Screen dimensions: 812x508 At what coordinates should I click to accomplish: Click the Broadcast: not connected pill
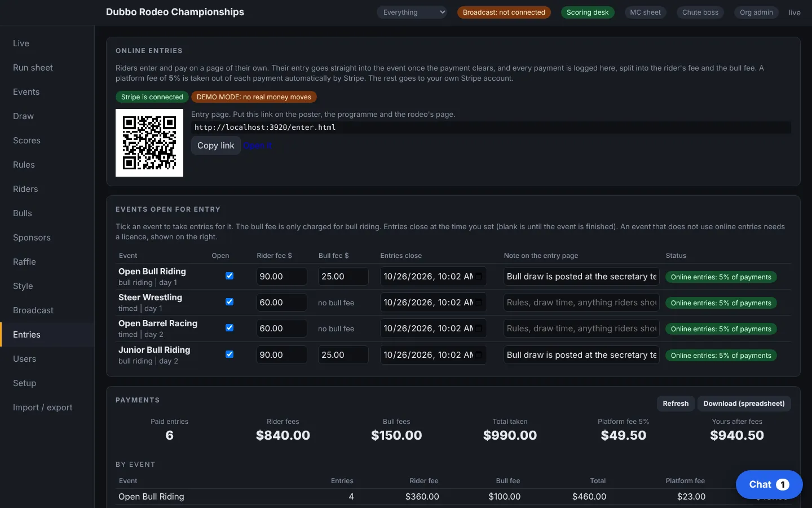[x=504, y=12]
